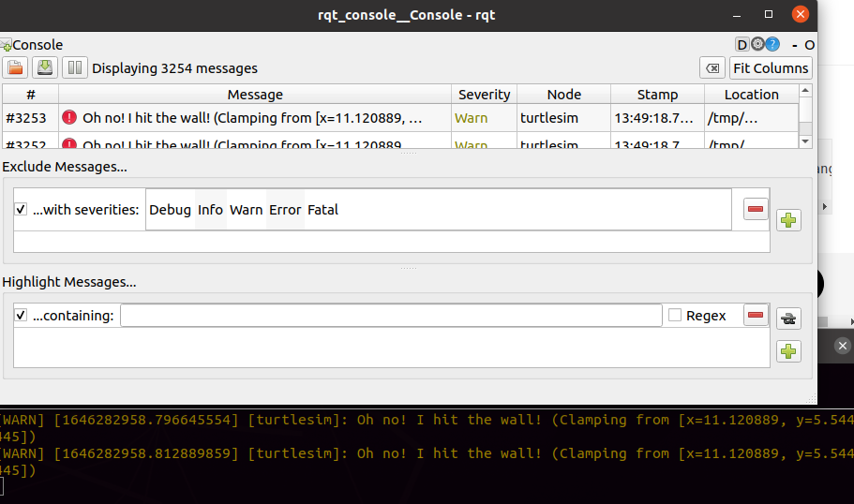The height and width of the screenshot is (504, 854).
Task: Add new exclude filter with green plus
Action: 788,220
